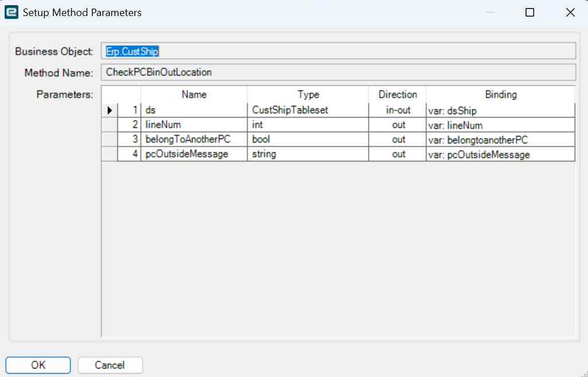Image resolution: width=588 pixels, height=377 pixels.
Task: Sort by the Direction column header
Action: [x=398, y=95]
